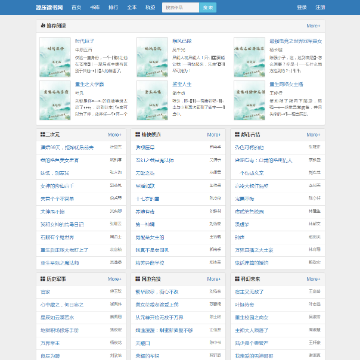Open the 官家 entry in 历史军事

(45, 292)
